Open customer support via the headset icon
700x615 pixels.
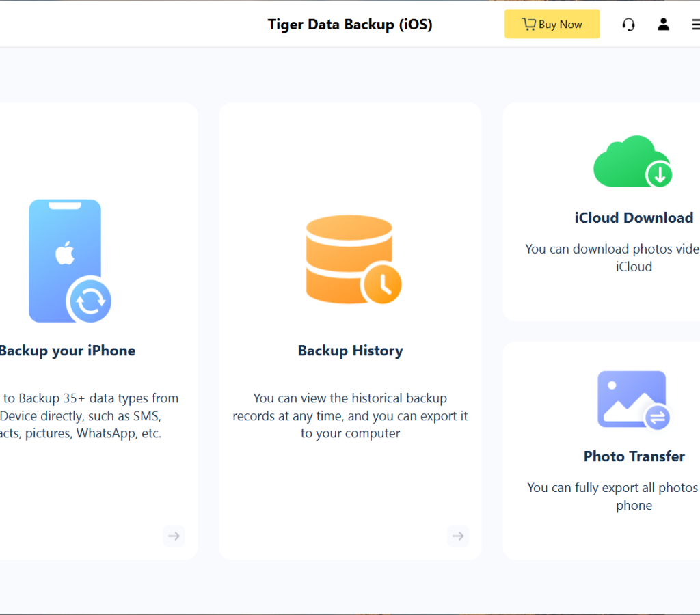point(628,25)
